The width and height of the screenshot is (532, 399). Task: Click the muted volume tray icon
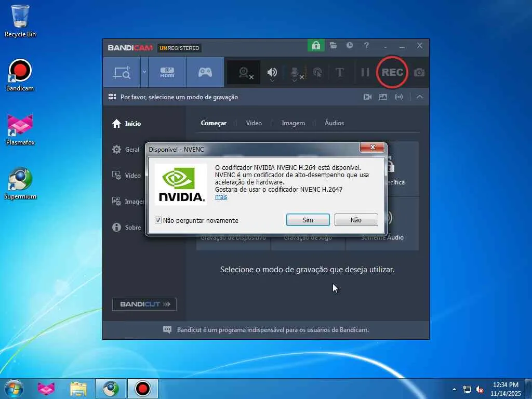pyautogui.click(x=480, y=389)
